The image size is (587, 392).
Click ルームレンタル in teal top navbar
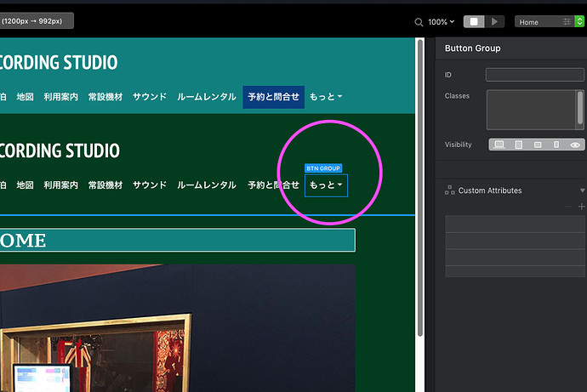pyautogui.click(x=207, y=97)
